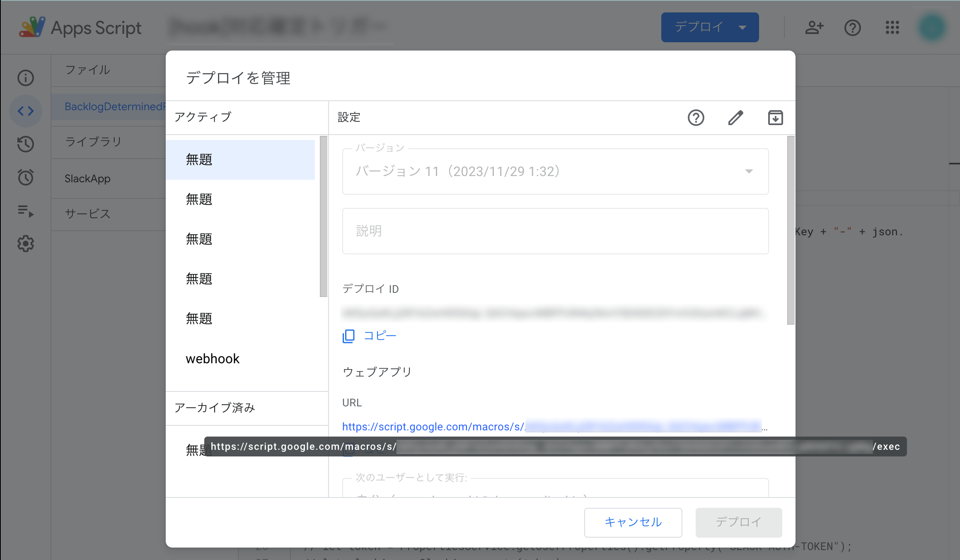
Task: Open the blue デプロイ dropdown arrow in header
Action: (x=742, y=28)
